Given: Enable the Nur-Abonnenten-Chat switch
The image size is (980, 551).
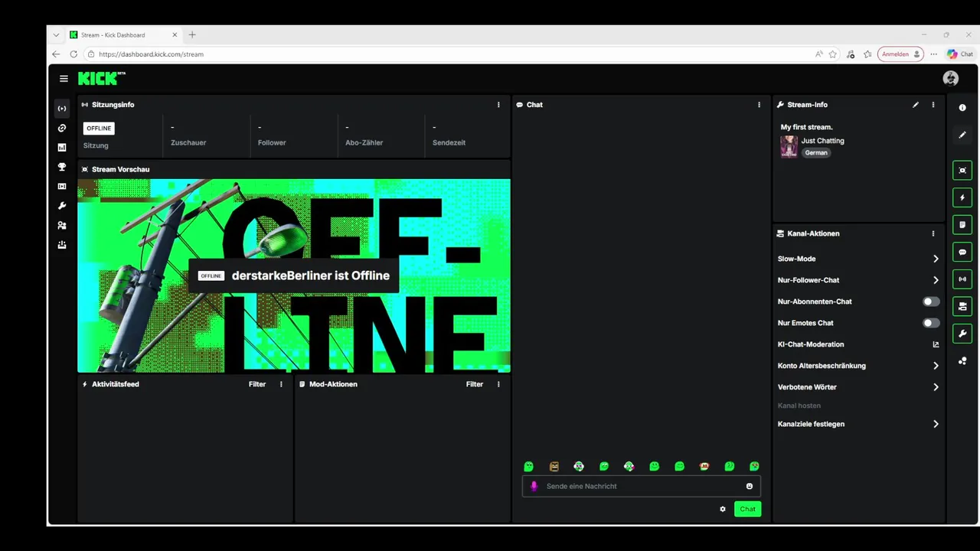Looking at the screenshot, I should (x=931, y=302).
